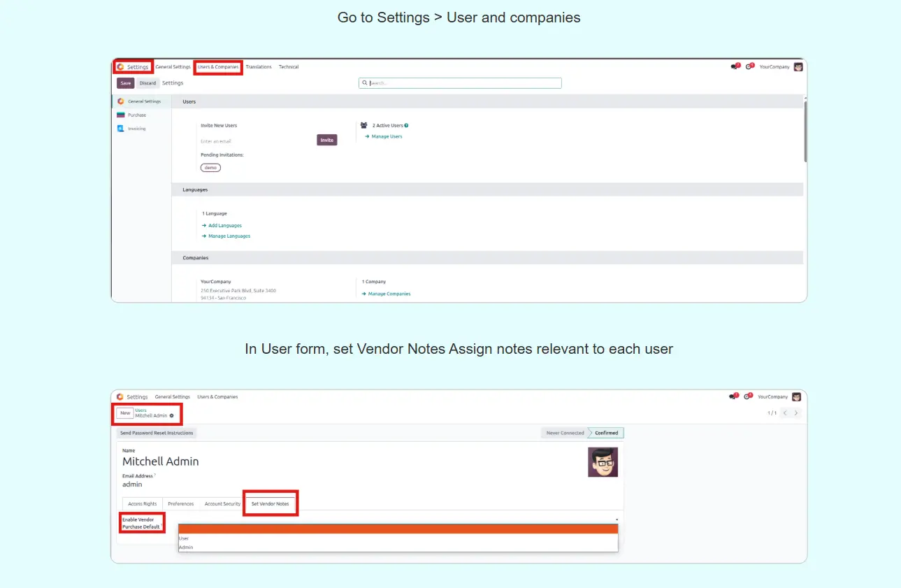Switch to the Access Rights tab
The height and width of the screenshot is (588, 901).
[x=143, y=504]
